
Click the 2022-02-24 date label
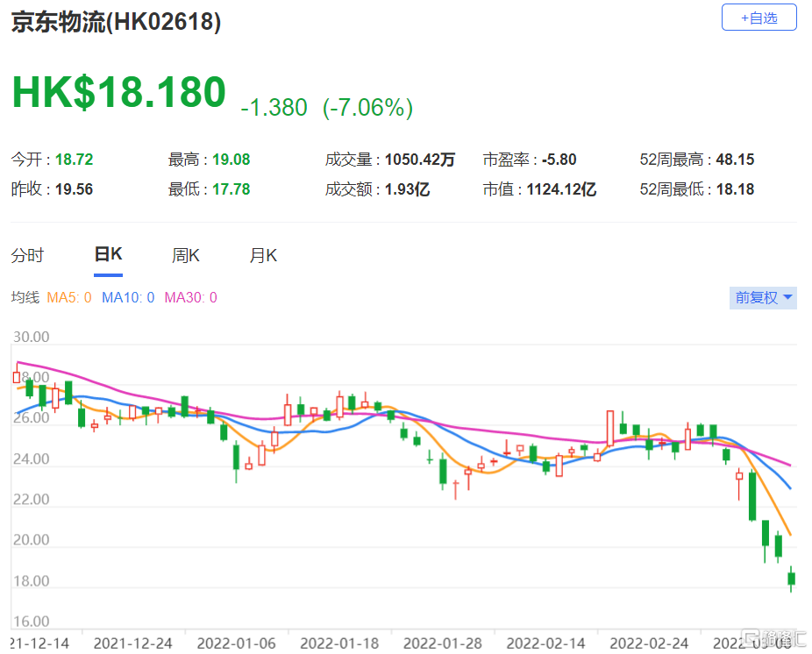[649, 643]
